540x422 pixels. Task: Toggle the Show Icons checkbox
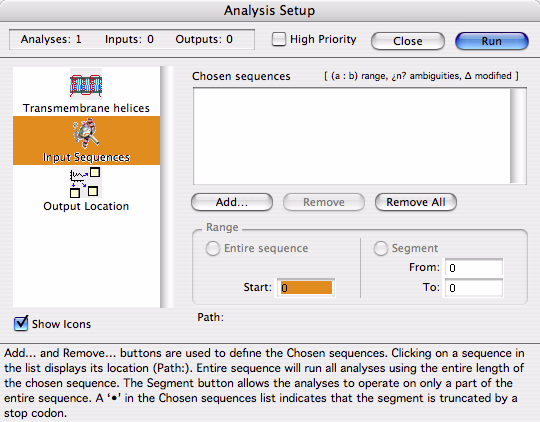click(x=21, y=323)
